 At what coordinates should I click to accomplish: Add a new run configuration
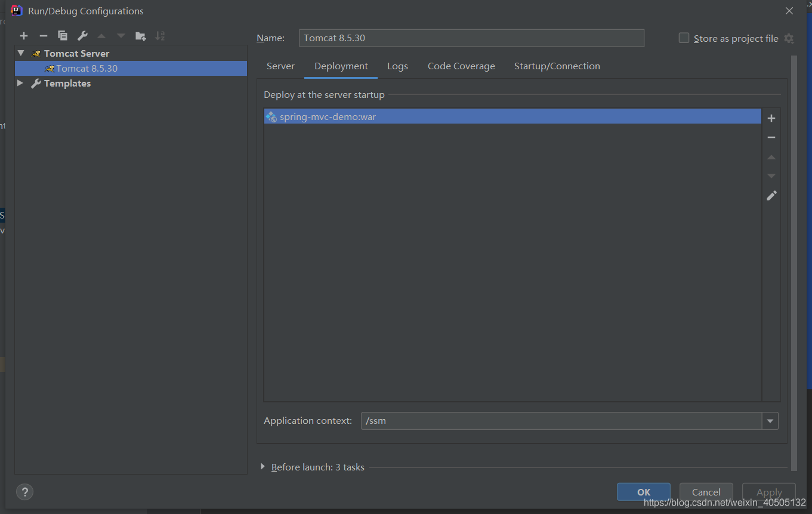pos(24,36)
